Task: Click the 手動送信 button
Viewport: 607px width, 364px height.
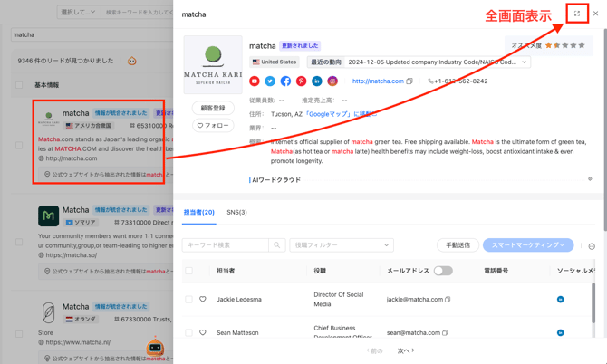Action: pyautogui.click(x=458, y=244)
